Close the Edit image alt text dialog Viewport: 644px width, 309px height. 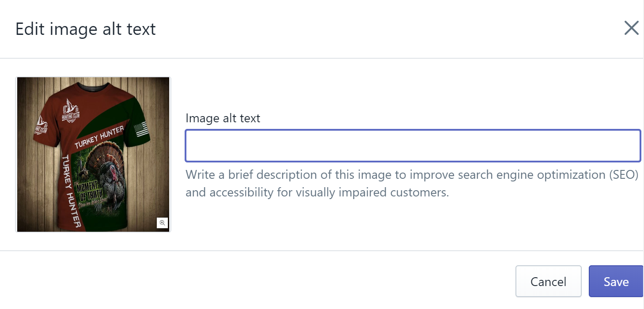click(631, 28)
